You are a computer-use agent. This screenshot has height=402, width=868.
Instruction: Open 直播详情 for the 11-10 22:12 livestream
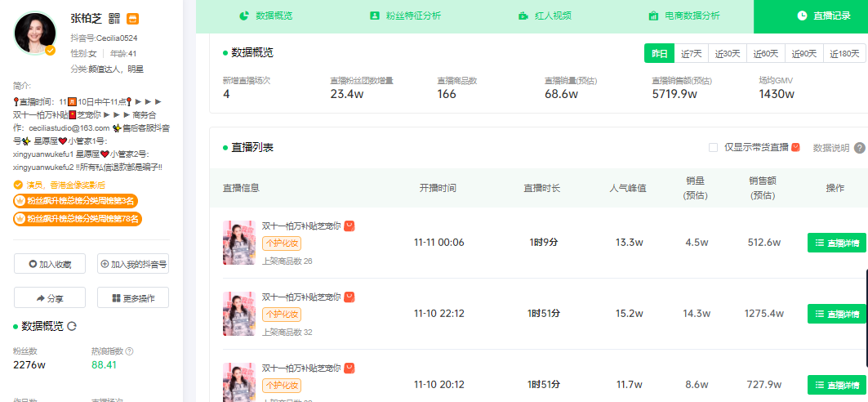[x=836, y=314]
